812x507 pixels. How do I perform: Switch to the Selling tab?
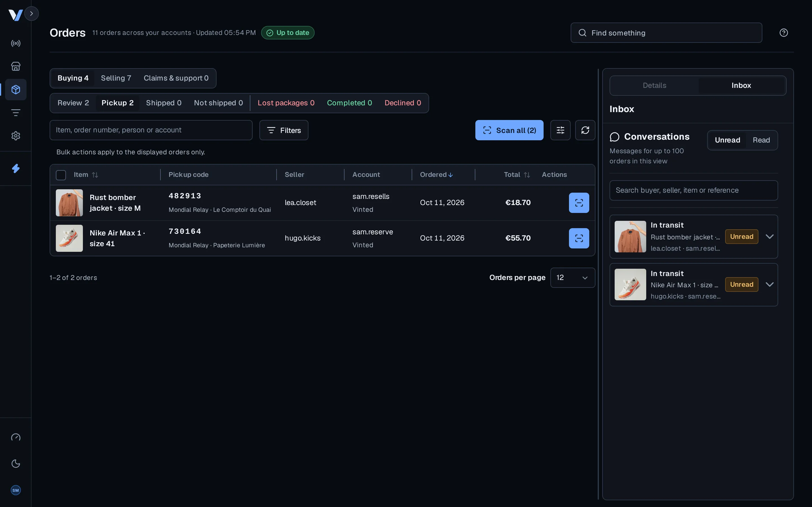click(116, 78)
